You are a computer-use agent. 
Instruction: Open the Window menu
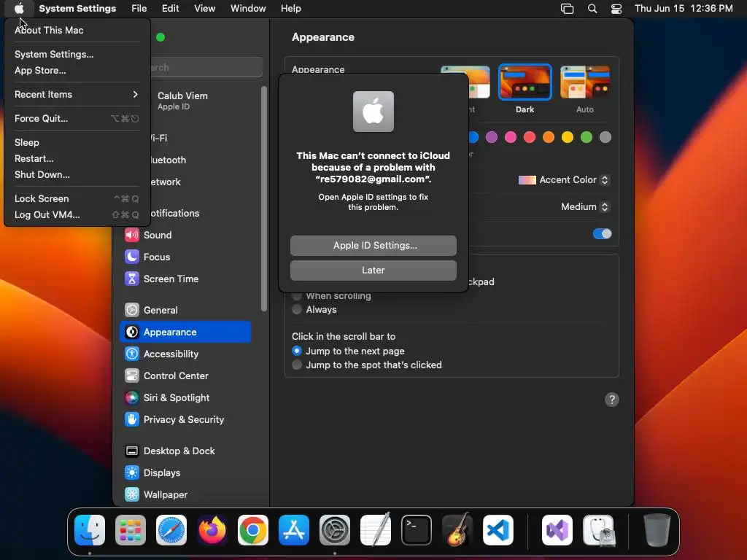(x=248, y=9)
